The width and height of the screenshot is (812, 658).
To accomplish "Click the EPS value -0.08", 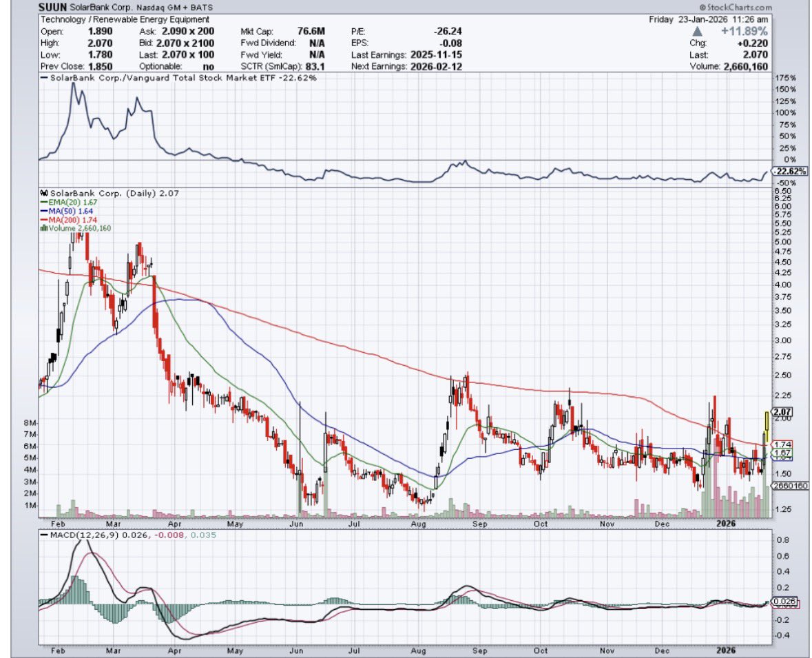I will pyautogui.click(x=452, y=43).
